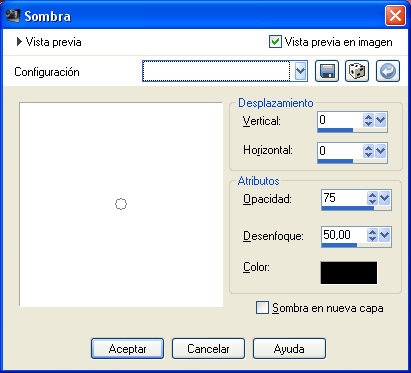This screenshot has width=411, height=373.
Task: Close the Sombra dialog with the X button
Action: pyautogui.click(x=395, y=16)
